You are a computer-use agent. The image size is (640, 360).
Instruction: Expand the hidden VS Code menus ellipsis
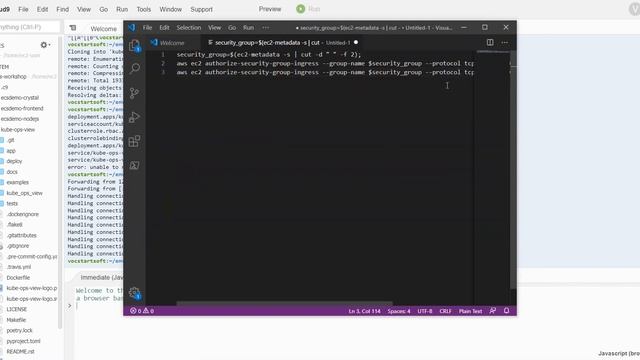pyautogui.click(x=266, y=28)
